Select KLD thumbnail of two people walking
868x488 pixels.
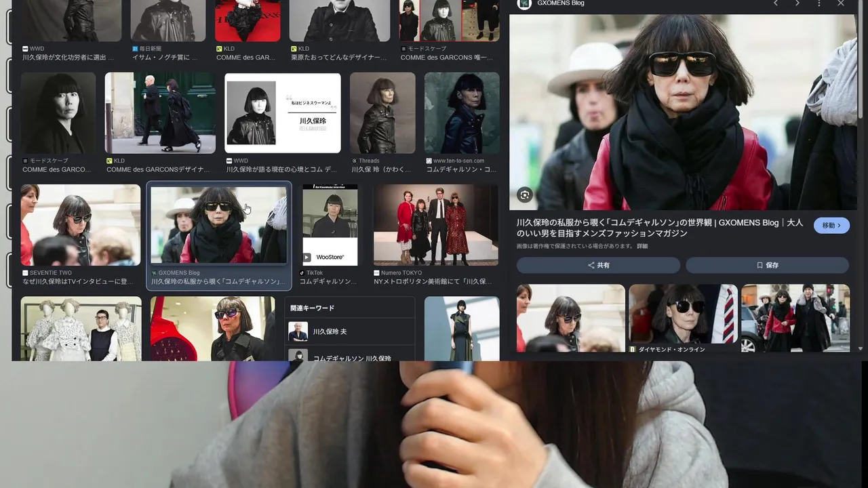(161, 113)
